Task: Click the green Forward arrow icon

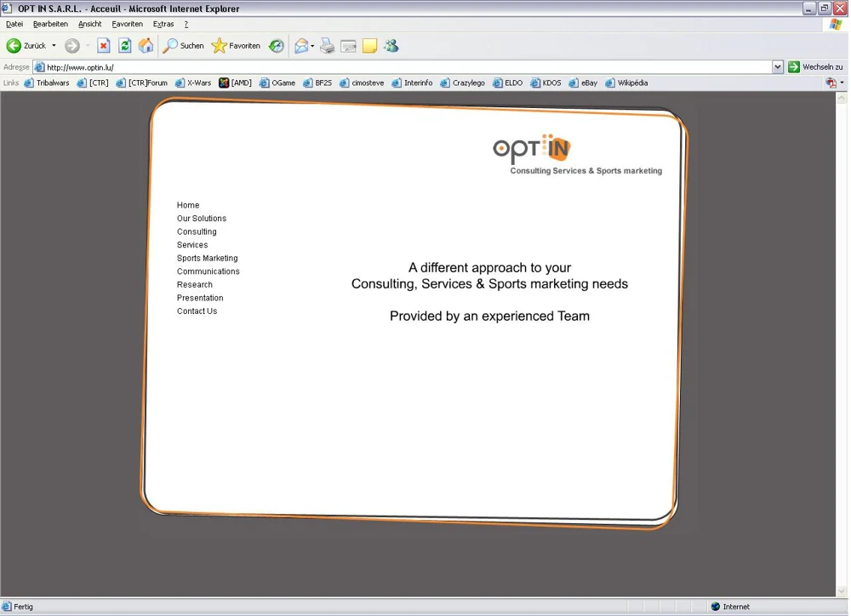Action: [x=71, y=46]
